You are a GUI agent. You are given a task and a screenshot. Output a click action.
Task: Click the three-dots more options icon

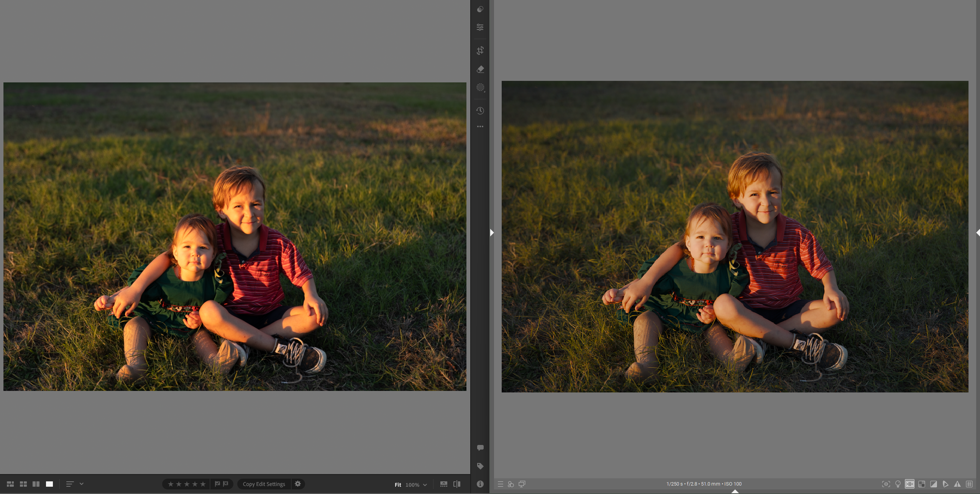click(x=480, y=126)
